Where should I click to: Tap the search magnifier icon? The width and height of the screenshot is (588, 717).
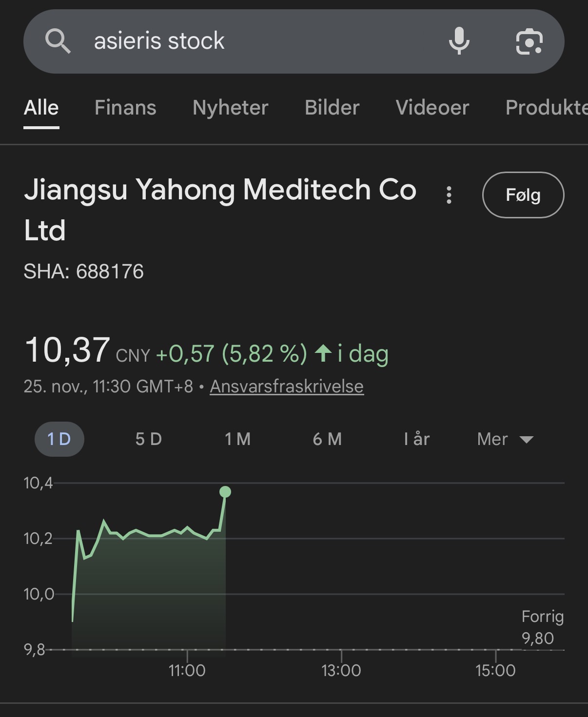pos(58,41)
